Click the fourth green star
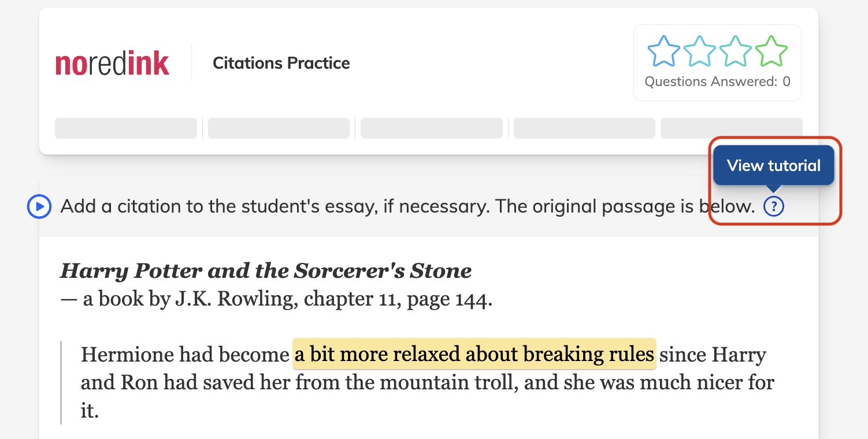 [771, 51]
